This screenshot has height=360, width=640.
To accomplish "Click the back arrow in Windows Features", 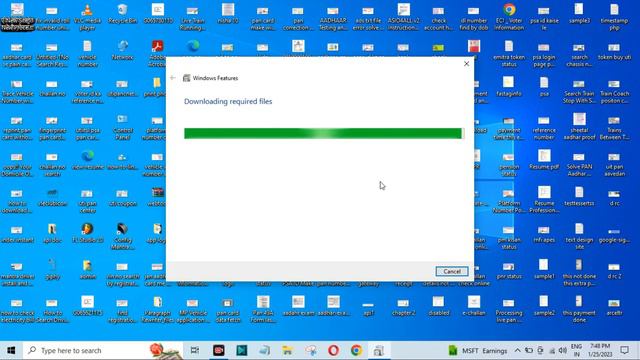I will click(173, 78).
